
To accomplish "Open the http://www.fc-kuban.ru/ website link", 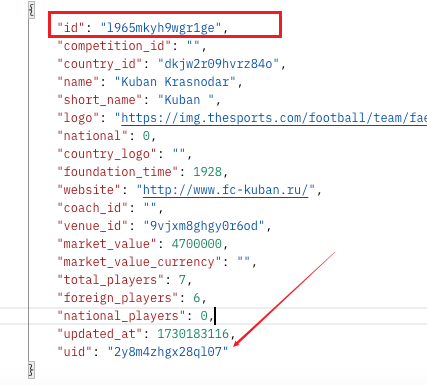I will [x=226, y=190].
